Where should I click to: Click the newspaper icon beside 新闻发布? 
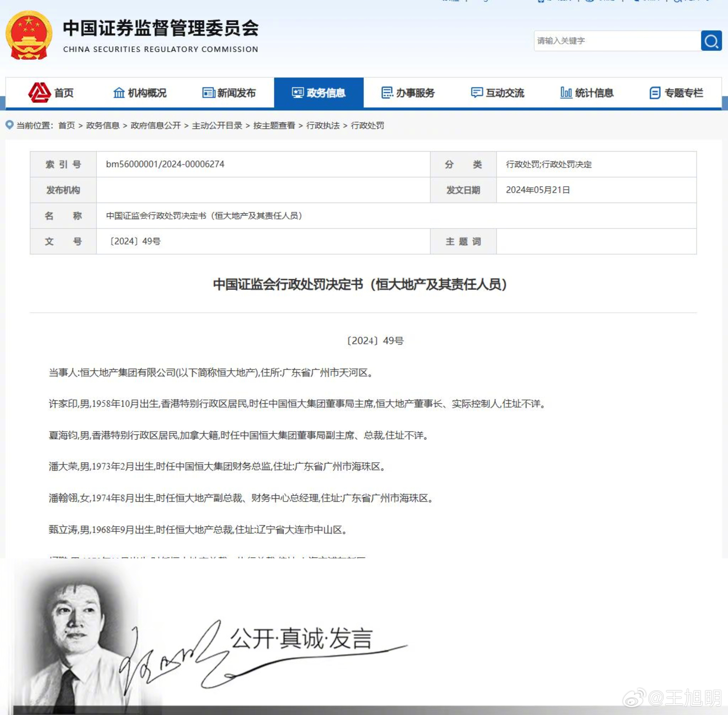(208, 92)
